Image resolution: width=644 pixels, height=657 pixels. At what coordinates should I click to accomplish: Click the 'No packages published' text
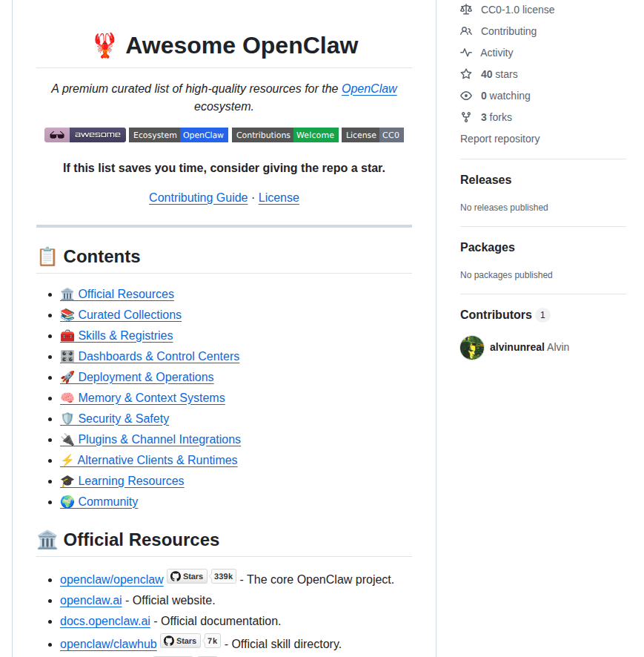(x=506, y=275)
